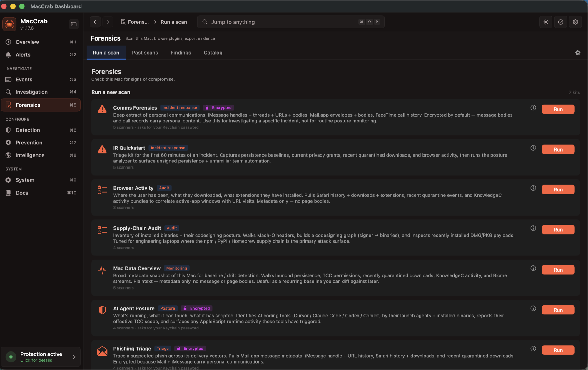Screen dimensions: 588x370
Task: Click the Comms Forensics warning icon
Action: (102, 109)
